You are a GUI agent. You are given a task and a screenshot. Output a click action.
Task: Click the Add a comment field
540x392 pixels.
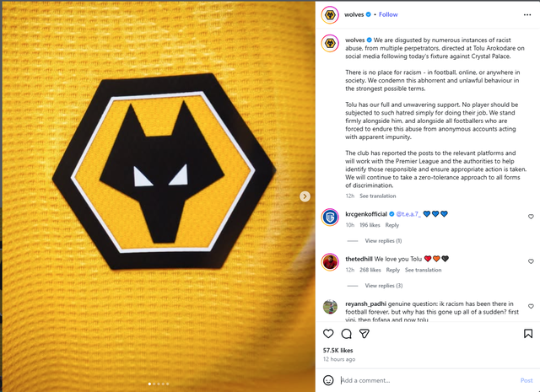pyautogui.click(x=422, y=379)
